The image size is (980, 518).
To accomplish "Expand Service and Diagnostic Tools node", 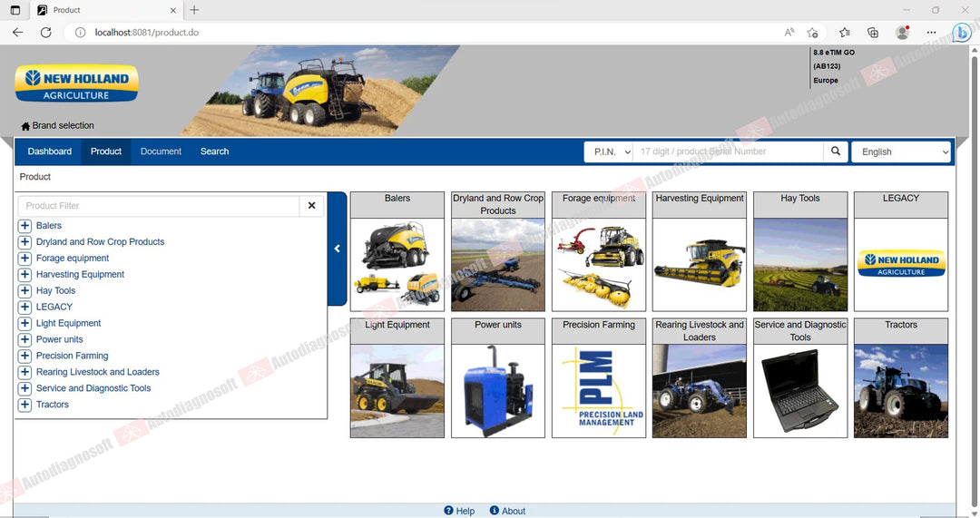I will pos(24,388).
